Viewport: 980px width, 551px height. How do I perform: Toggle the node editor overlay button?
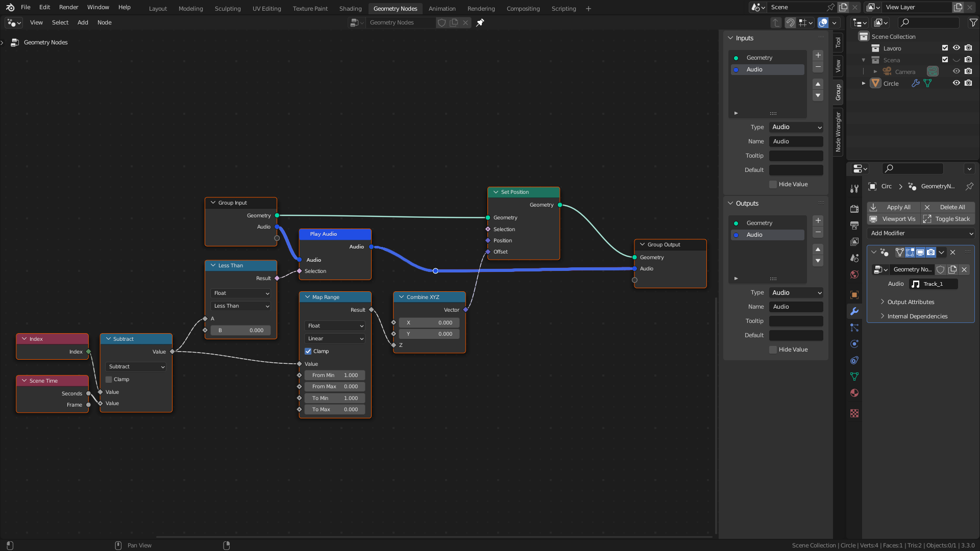[x=823, y=22]
